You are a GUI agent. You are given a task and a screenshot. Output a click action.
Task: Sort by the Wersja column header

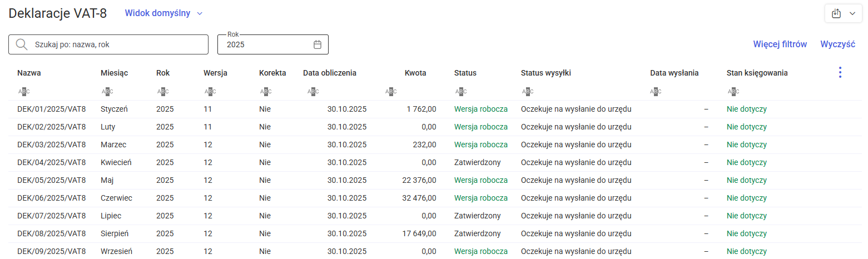[215, 73]
